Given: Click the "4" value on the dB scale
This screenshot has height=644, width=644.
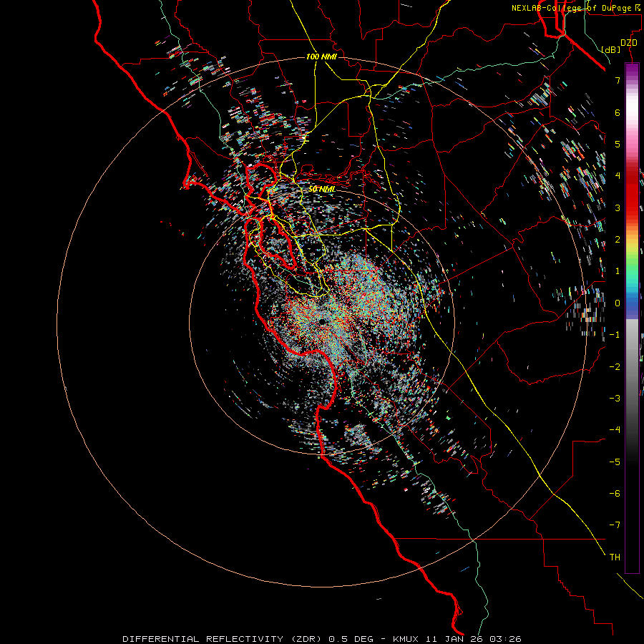Looking at the screenshot, I should [618, 176].
